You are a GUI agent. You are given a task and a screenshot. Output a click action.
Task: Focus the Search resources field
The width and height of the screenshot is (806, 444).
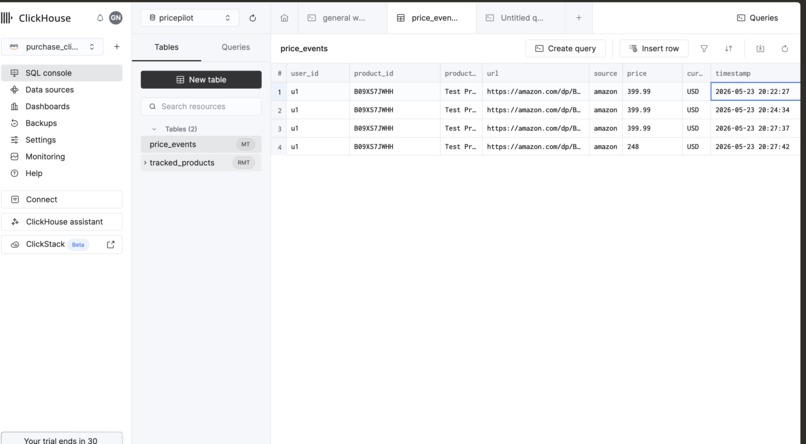point(201,106)
